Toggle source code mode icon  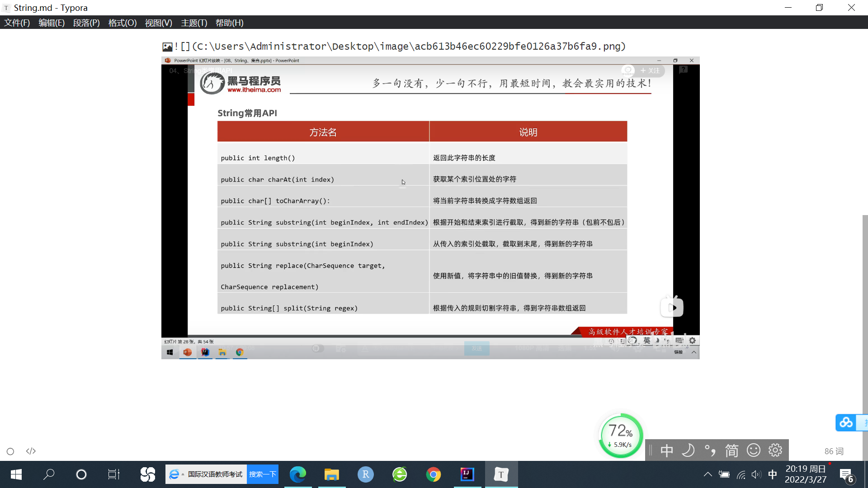point(31,451)
